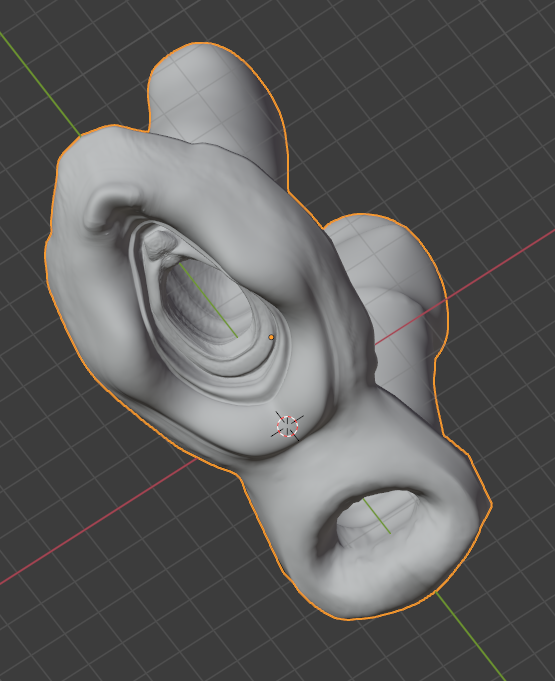This screenshot has height=681, width=555.
Task: Click the green axis segment inside the eye cavity
Action: (208, 300)
